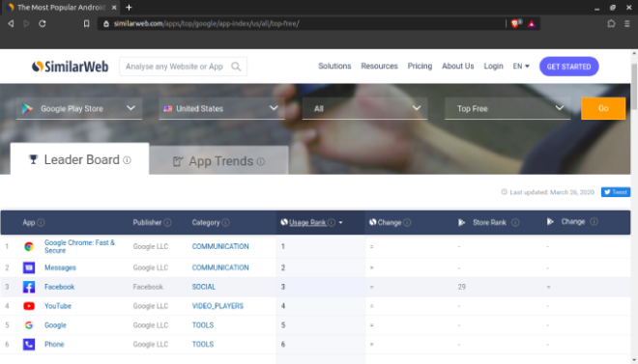
Task: Click SOCIAL category link
Action: pos(204,287)
